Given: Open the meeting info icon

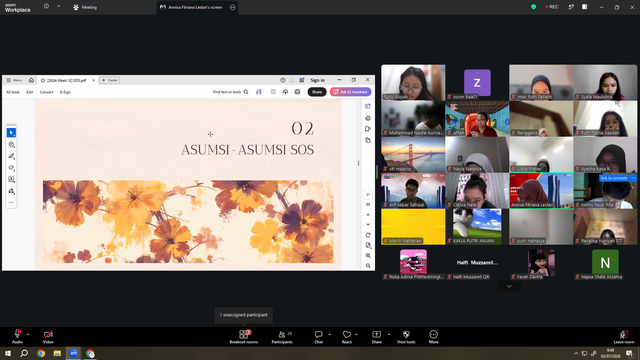Looking at the screenshot, I should click(46, 7).
